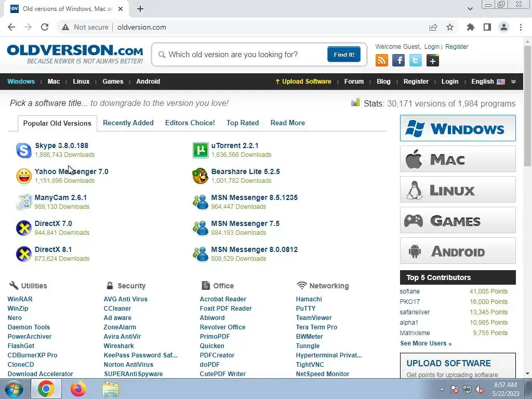Click the MSN Messenger 8.0.0812 icon

click(x=200, y=254)
